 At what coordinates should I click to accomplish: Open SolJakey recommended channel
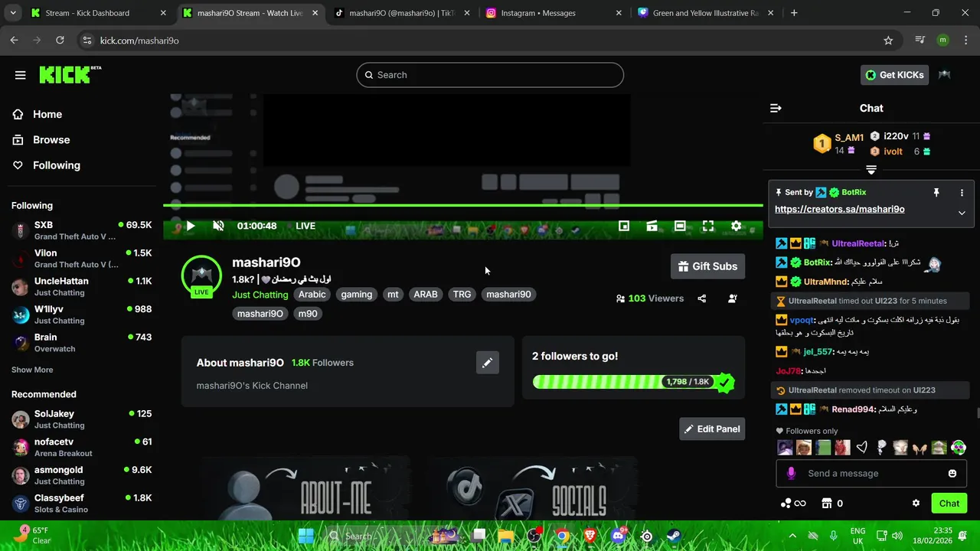coord(82,419)
